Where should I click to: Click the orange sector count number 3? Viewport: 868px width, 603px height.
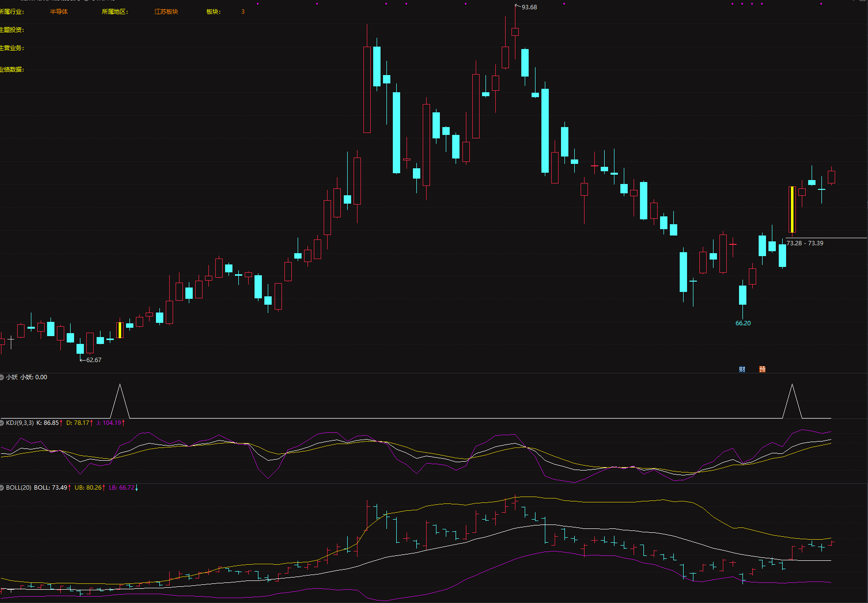point(243,12)
